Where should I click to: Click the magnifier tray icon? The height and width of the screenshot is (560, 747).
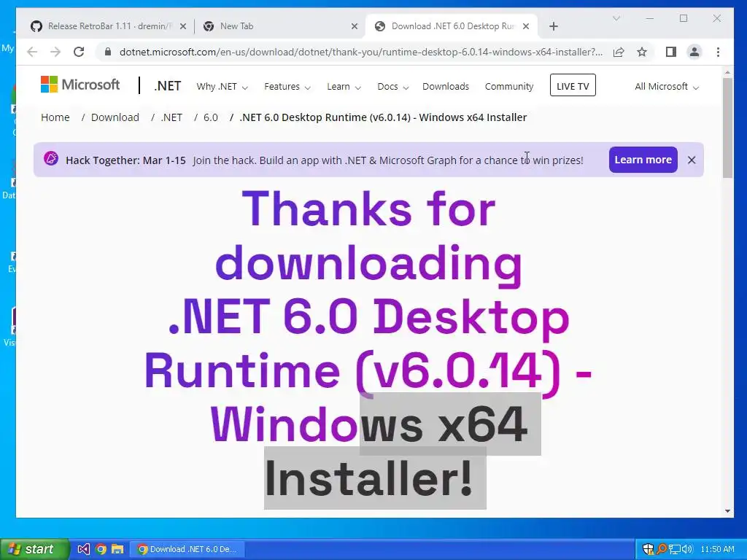tap(661, 549)
